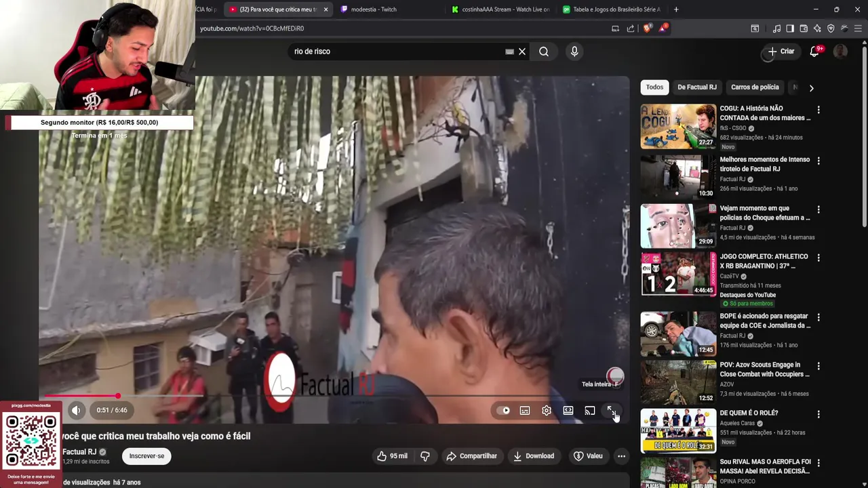The image size is (868, 488).
Task: Open the Leo AI sparkle icon
Action: pyautogui.click(x=817, y=28)
